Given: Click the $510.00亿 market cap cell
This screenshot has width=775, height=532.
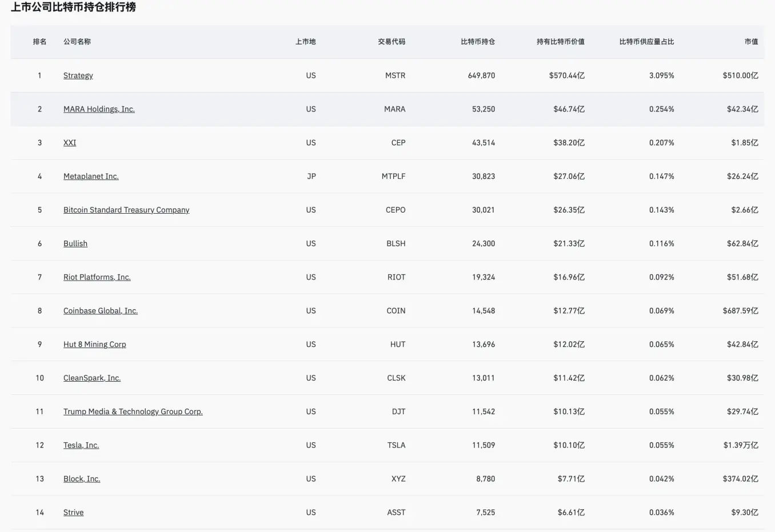Looking at the screenshot, I should click(741, 75).
